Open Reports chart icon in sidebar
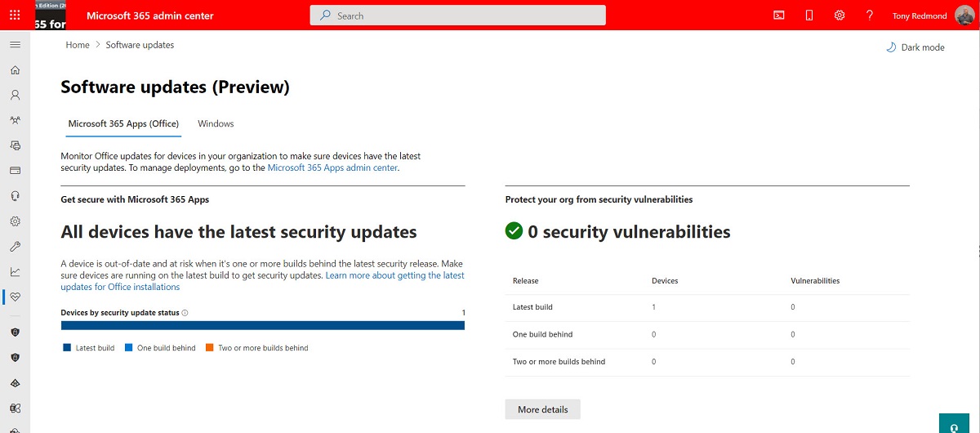This screenshot has width=980, height=433. click(15, 272)
